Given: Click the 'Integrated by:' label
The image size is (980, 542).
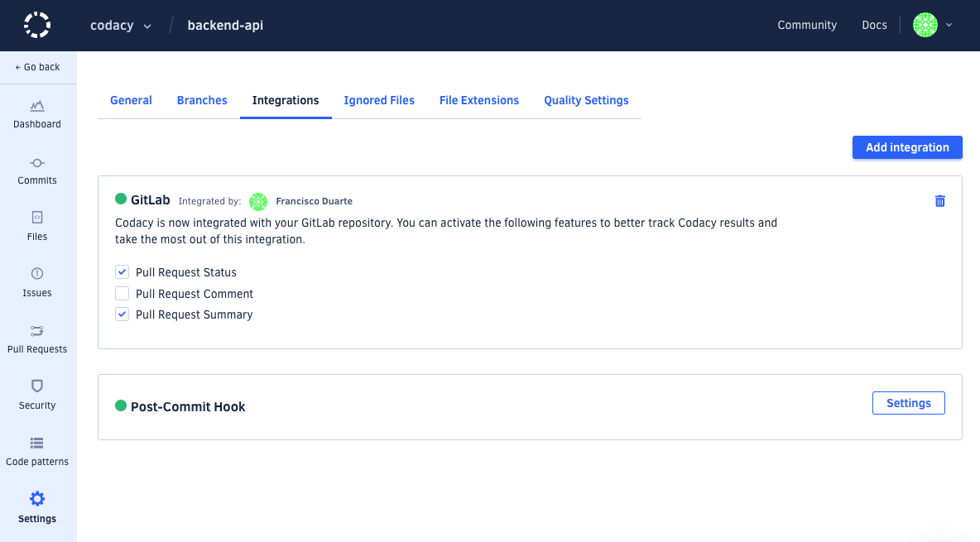Looking at the screenshot, I should (x=209, y=201).
